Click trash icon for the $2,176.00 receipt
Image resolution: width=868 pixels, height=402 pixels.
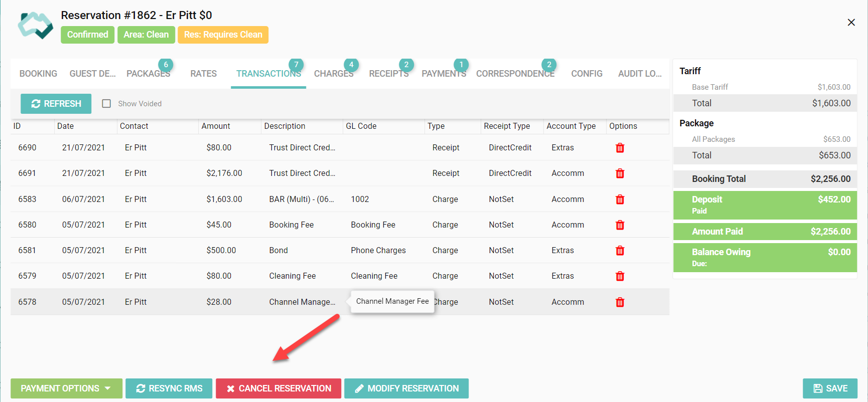coord(620,173)
